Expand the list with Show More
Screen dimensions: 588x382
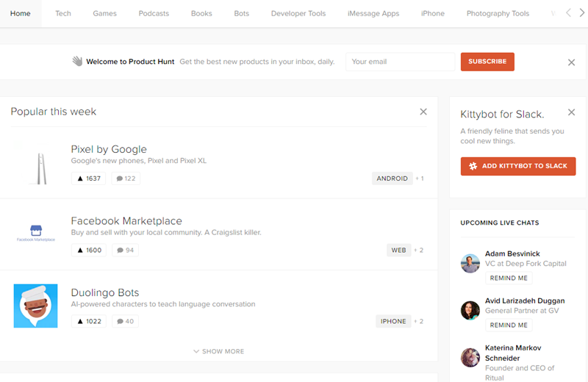pos(218,351)
